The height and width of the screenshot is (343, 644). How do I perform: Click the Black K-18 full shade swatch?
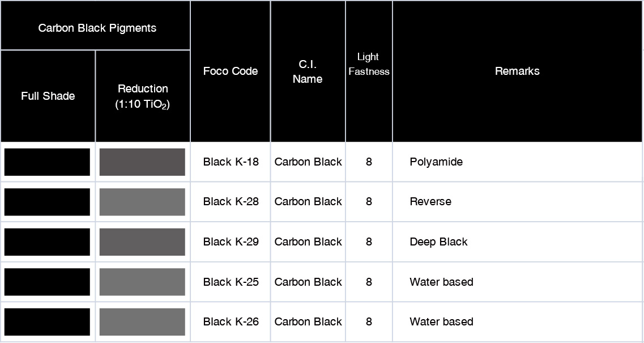pyautogui.click(x=47, y=162)
